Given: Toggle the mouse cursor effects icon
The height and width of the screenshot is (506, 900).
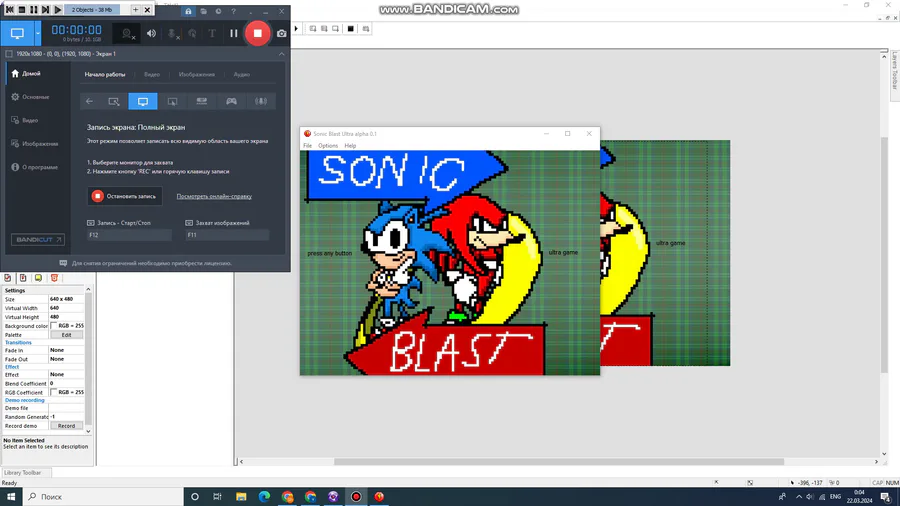Looking at the screenshot, I should pos(192,33).
